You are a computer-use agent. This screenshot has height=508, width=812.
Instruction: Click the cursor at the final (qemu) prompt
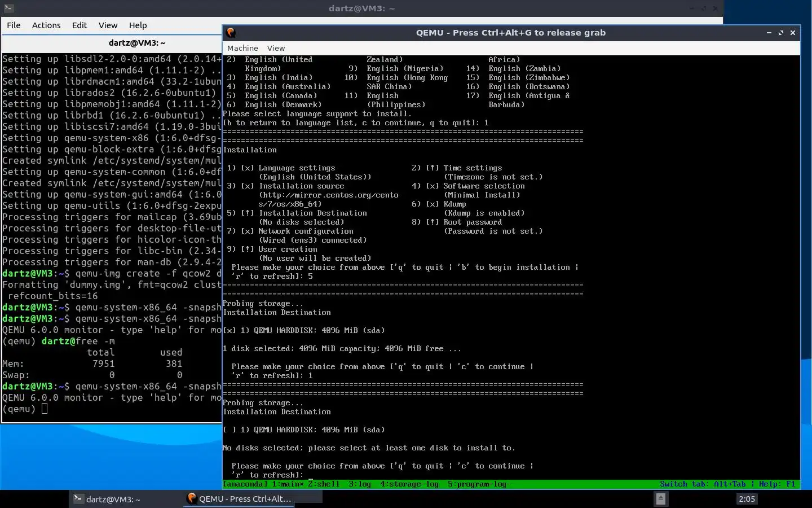coord(45,409)
